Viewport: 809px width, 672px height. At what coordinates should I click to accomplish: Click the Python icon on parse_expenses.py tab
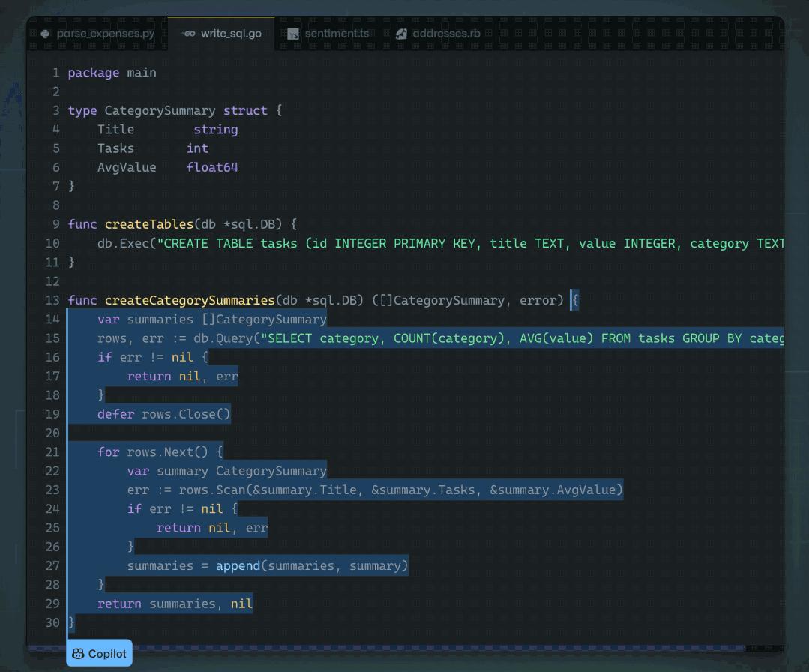point(45,34)
